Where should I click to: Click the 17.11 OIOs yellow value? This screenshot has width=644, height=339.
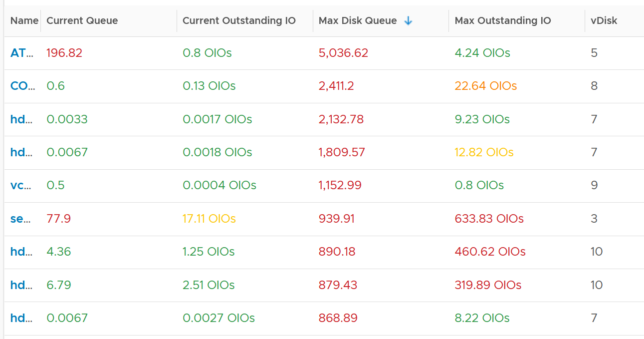click(x=209, y=219)
